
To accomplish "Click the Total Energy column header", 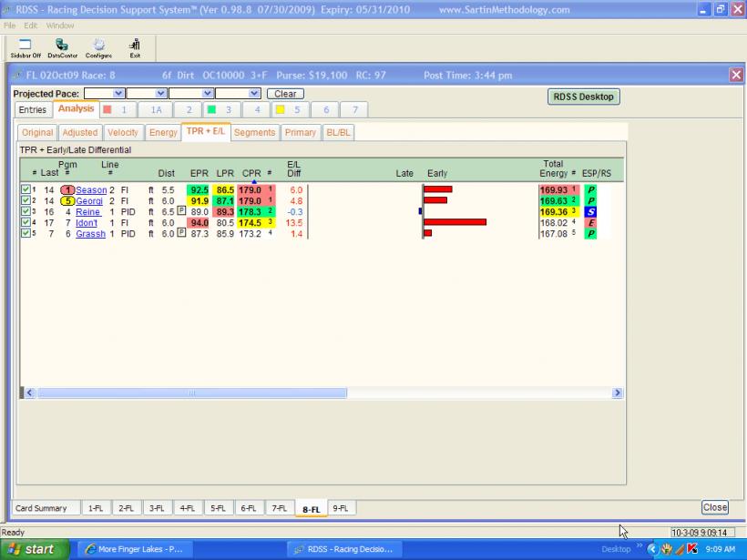I will point(553,168).
